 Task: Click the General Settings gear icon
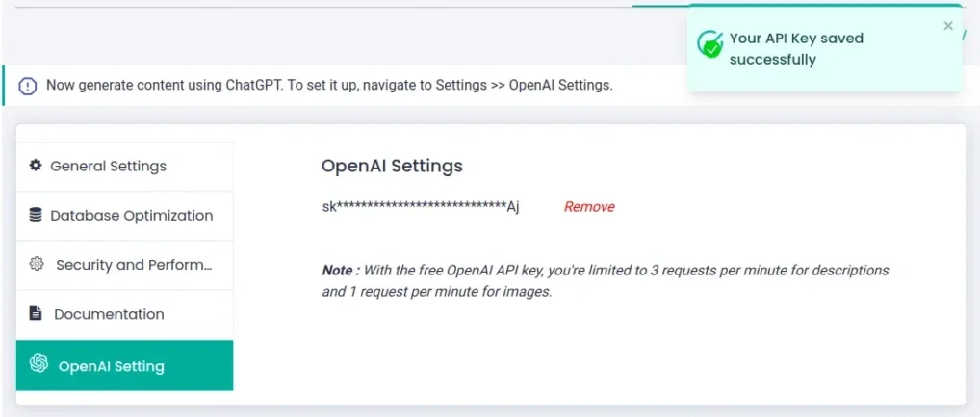tap(36, 166)
